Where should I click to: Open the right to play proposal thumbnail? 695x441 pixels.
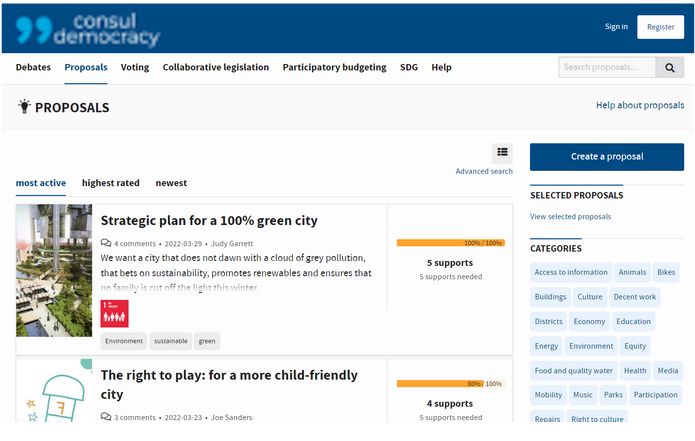tap(54, 392)
